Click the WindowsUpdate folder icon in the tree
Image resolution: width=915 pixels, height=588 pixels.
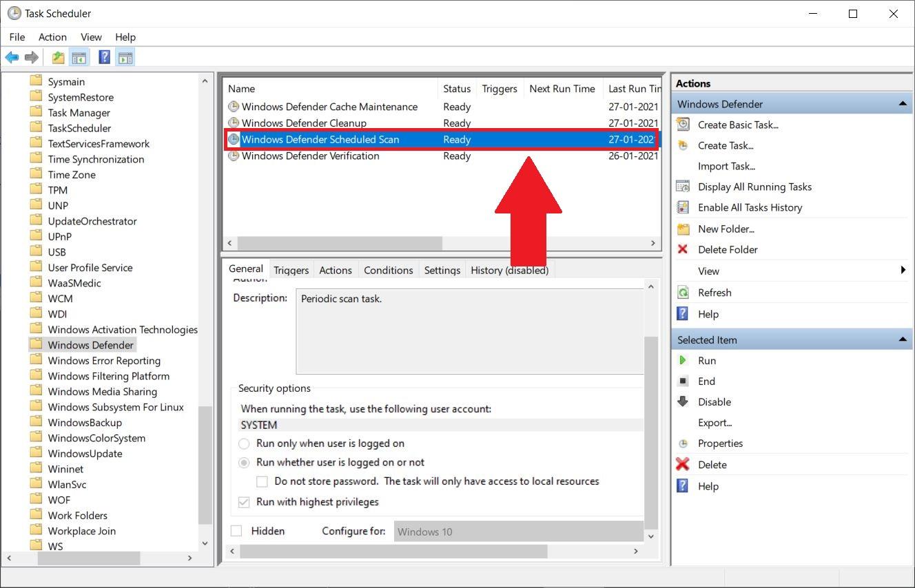point(37,453)
